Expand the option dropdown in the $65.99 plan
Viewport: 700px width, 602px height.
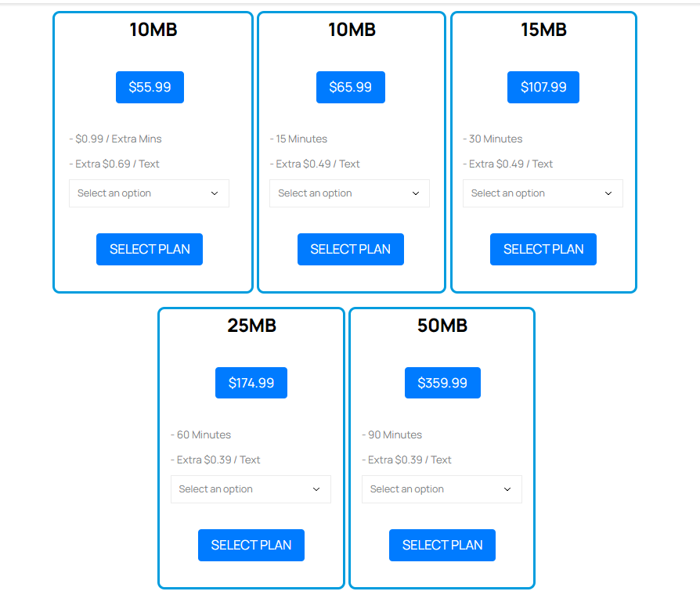pos(349,193)
